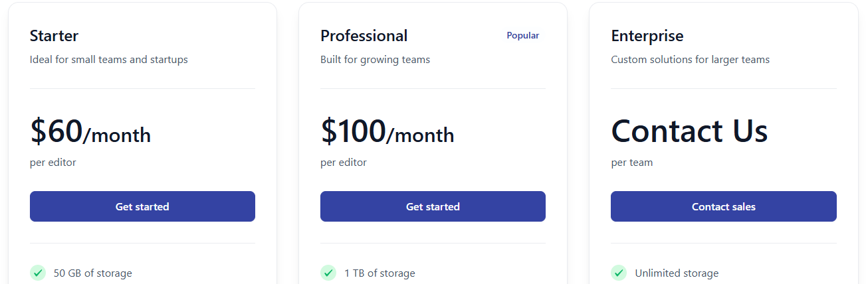Click the checkmark icon beside 1 TB of storage

(328, 273)
